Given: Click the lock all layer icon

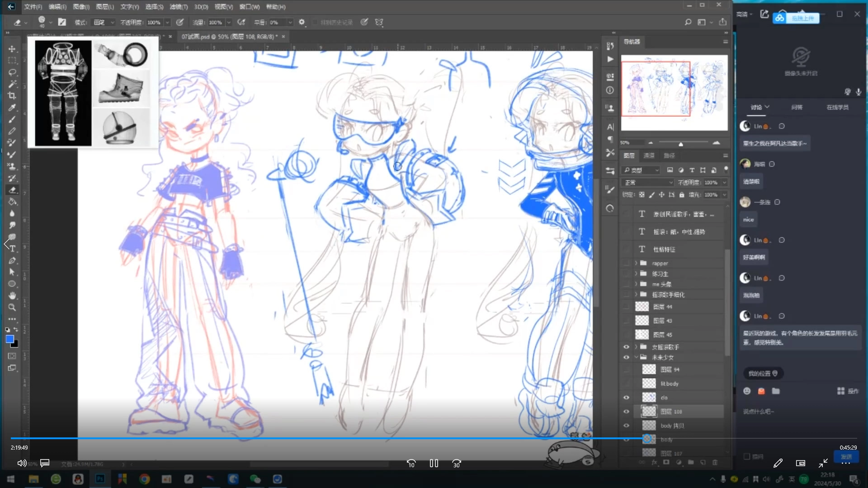Looking at the screenshot, I should [x=682, y=195].
